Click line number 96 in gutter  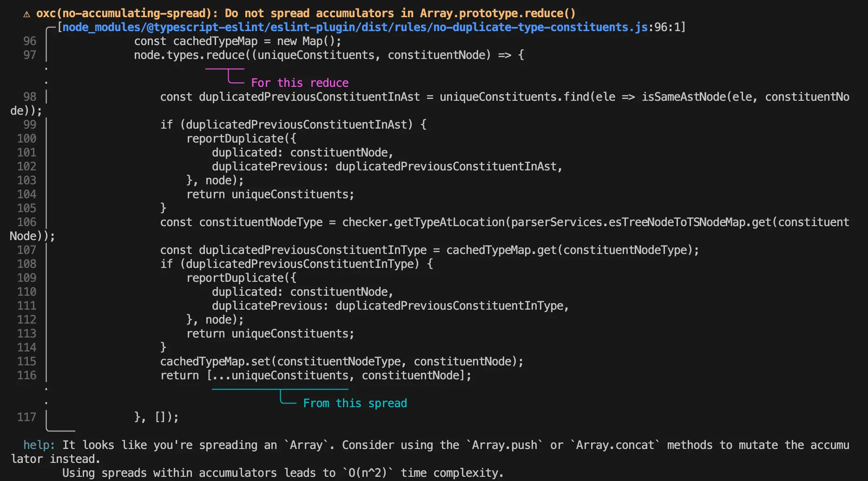click(x=30, y=41)
